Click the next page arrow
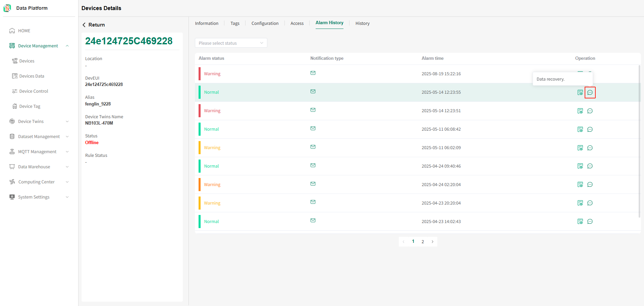Viewport: 644px width, 306px height. pyautogui.click(x=432, y=242)
